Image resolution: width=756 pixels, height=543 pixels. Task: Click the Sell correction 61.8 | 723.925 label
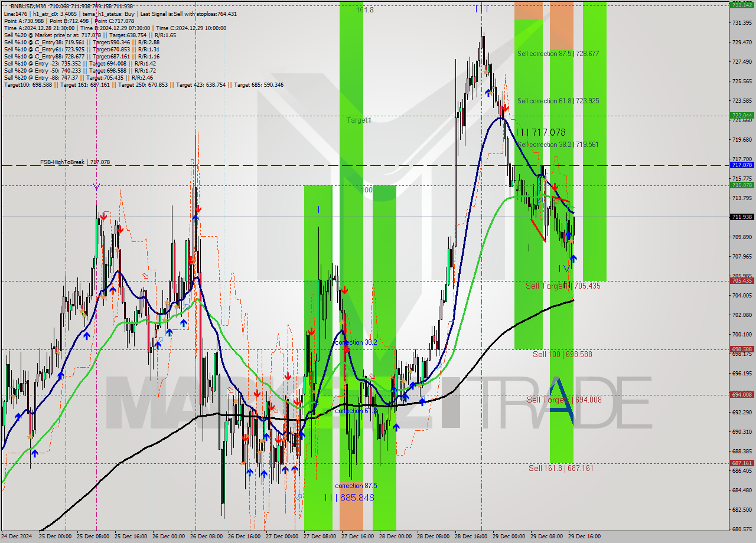pos(558,101)
